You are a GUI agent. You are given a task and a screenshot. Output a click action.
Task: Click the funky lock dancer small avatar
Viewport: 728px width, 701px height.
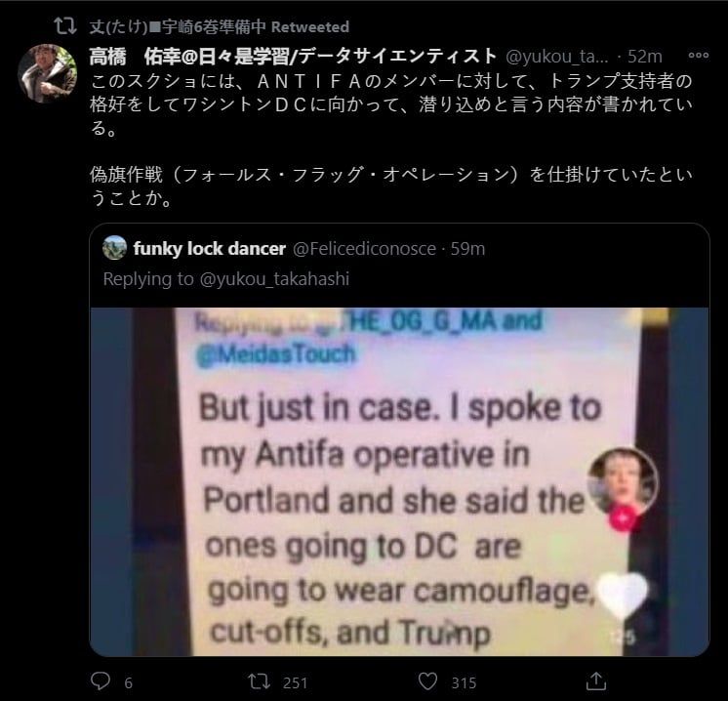(x=115, y=248)
